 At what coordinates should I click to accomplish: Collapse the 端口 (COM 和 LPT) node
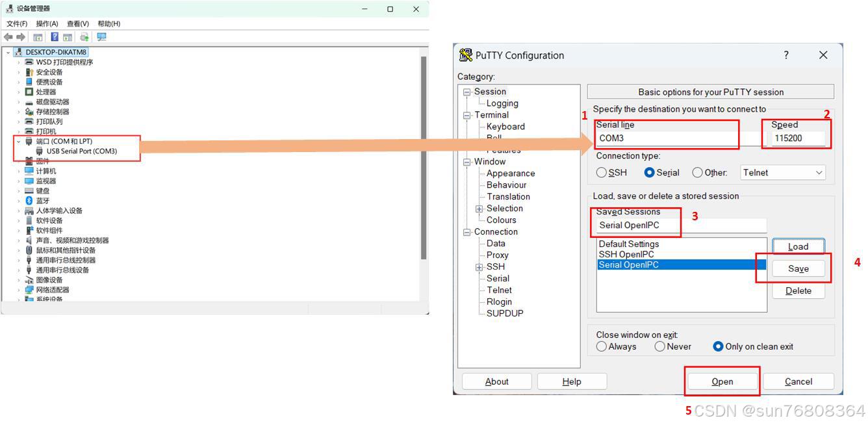19,141
